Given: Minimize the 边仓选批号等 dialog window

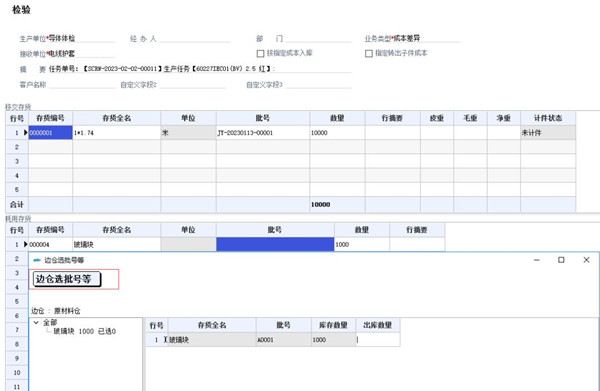Looking at the screenshot, I should coord(536,260).
